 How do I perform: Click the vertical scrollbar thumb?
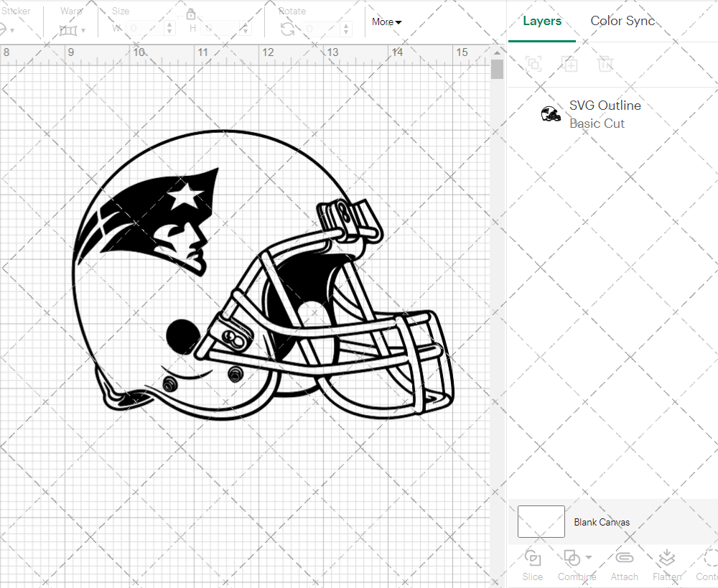[498, 70]
